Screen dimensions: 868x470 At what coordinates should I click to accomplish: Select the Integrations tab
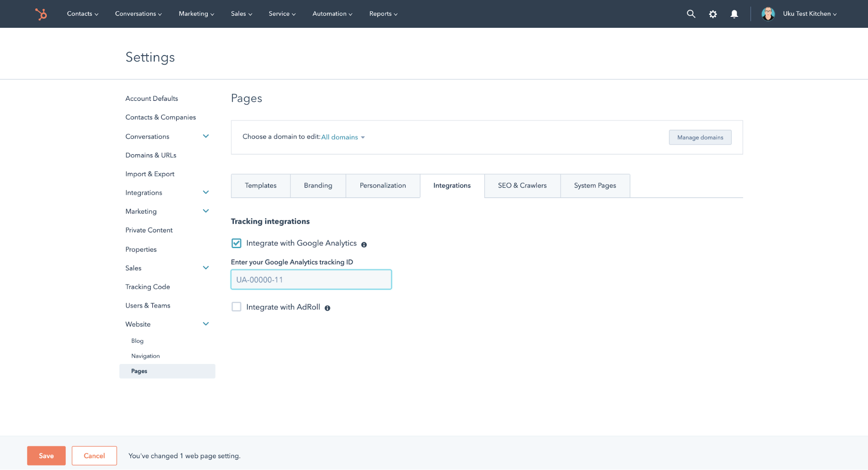[452, 185]
